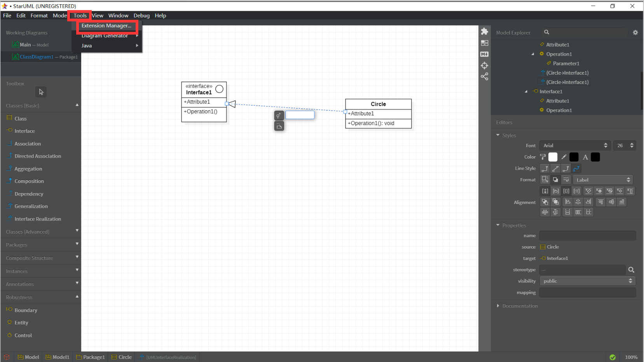Align selected elements to bottom

(x=622, y=202)
